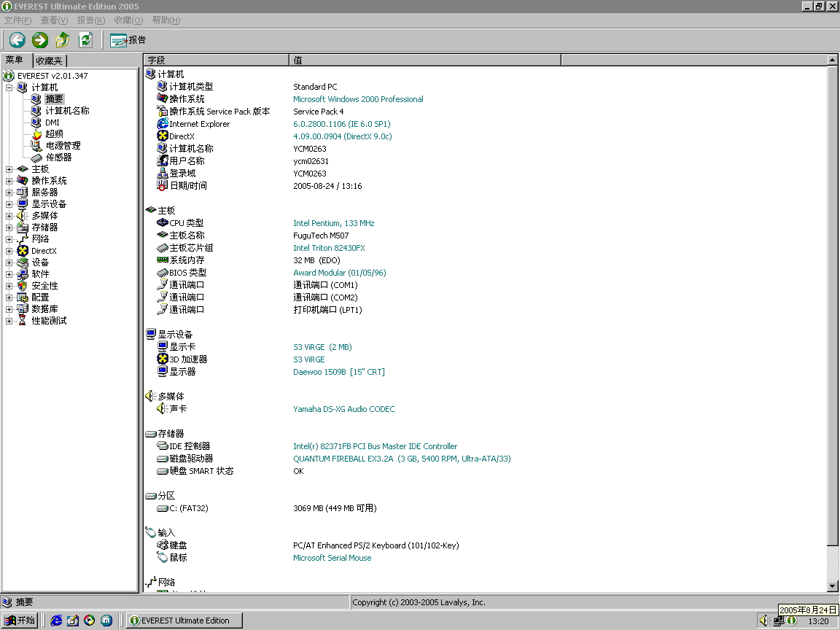Switch to the 收藏夹 tab
Viewport: 840px width, 630px height.
[x=50, y=61]
